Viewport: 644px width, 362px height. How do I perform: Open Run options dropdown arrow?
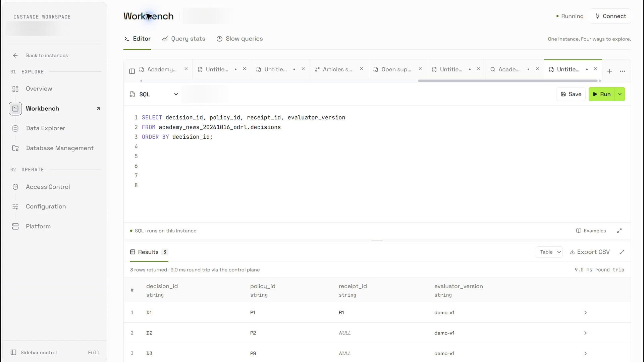click(620, 94)
